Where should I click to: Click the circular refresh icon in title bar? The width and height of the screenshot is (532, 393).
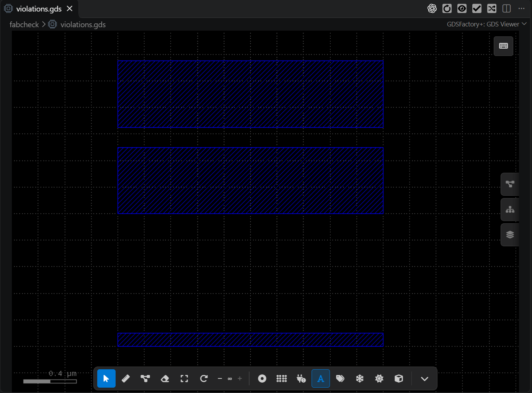447,8
